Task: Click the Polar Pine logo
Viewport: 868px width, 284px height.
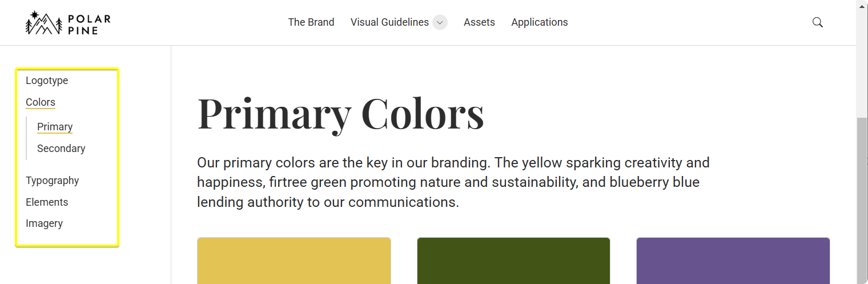Action: 68,23
